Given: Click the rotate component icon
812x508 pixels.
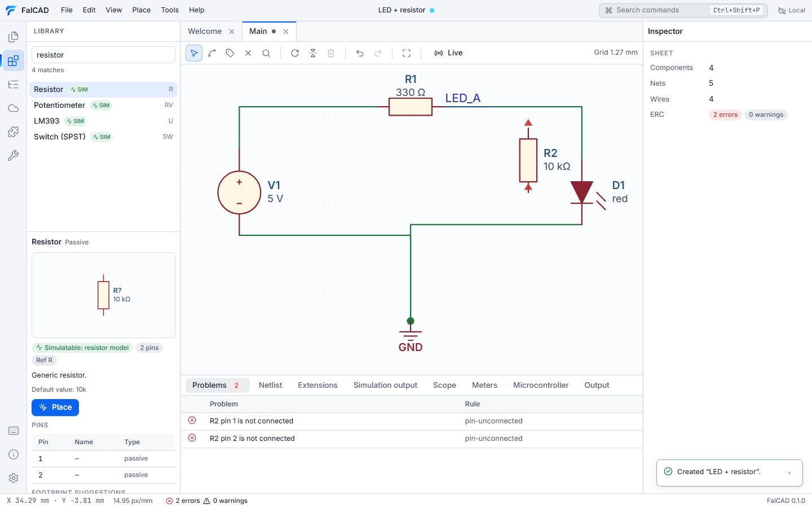Looking at the screenshot, I should pyautogui.click(x=295, y=53).
